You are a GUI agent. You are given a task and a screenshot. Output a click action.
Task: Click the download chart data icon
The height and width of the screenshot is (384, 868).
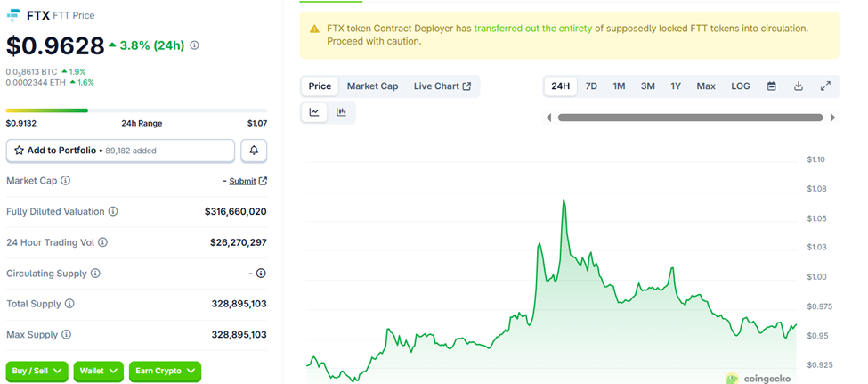coord(799,86)
